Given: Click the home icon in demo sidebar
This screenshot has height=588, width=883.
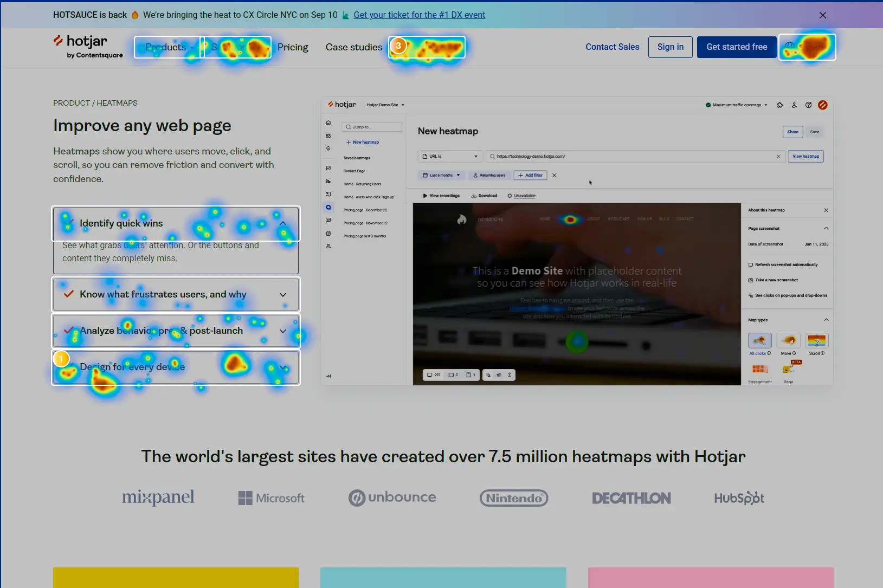Looking at the screenshot, I should point(328,123).
